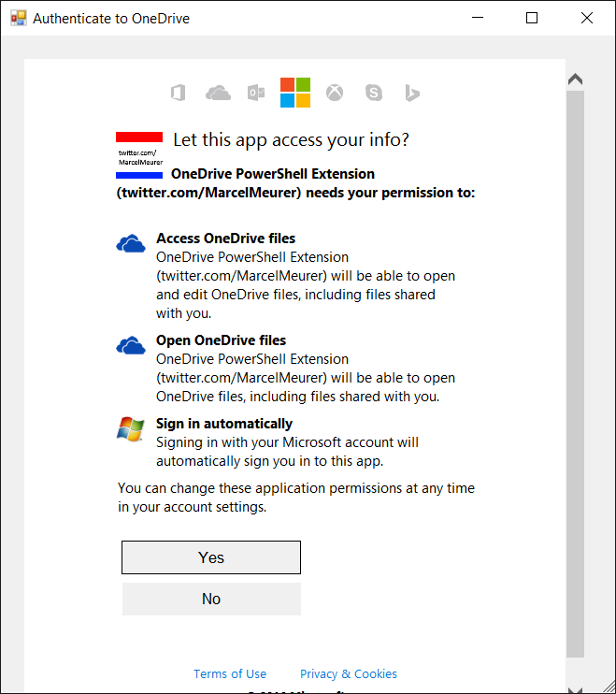The width and height of the screenshot is (616, 694).
Task: Click the OneDrive cloud icon in header
Action: [x=218, y=93]
